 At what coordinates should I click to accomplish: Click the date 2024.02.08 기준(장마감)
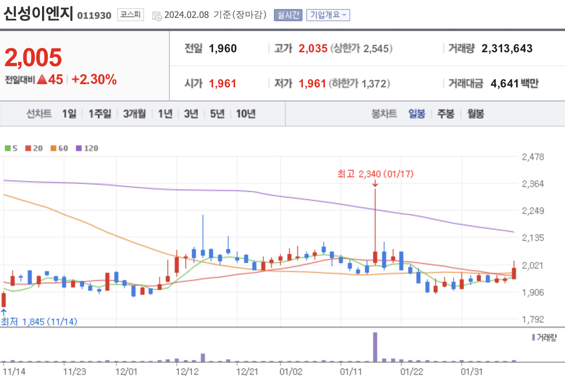click(x=215, y=15)
